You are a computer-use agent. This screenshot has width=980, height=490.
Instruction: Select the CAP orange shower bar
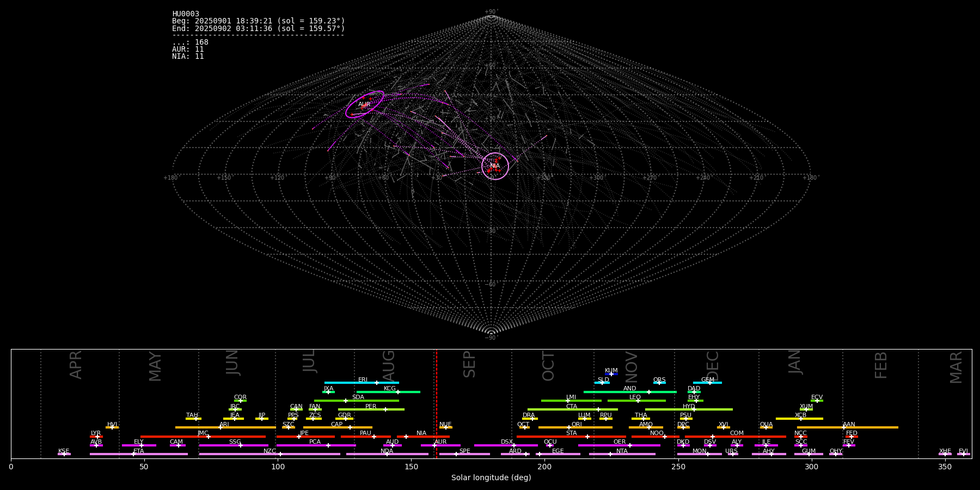point(338,427)
